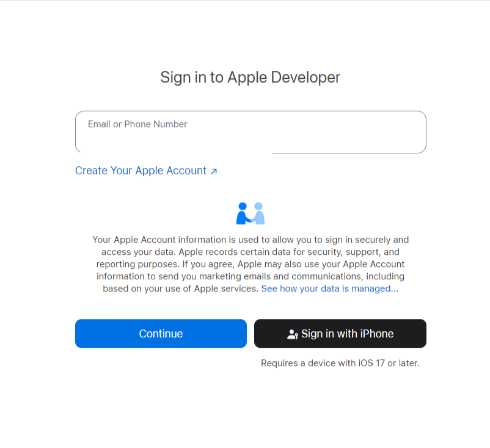Click the Apple Account privacy paragraph text
490x448 pixels.
(250, 264)
